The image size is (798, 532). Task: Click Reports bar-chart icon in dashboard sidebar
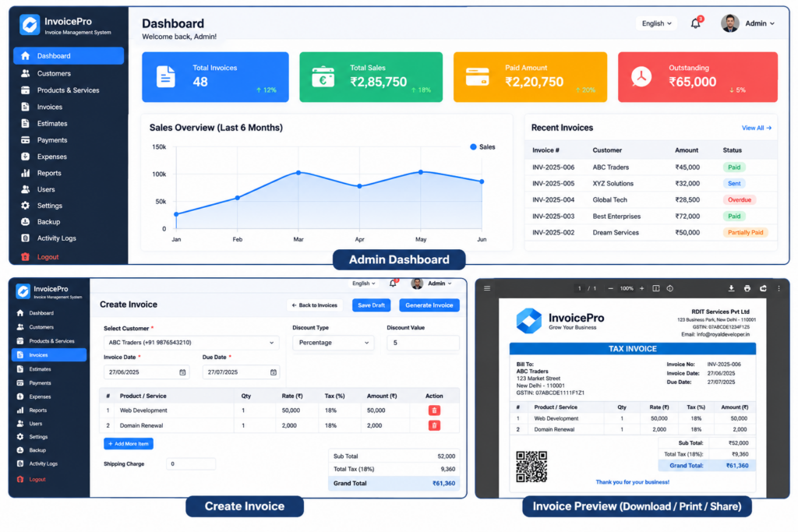(x=25, y=173)
